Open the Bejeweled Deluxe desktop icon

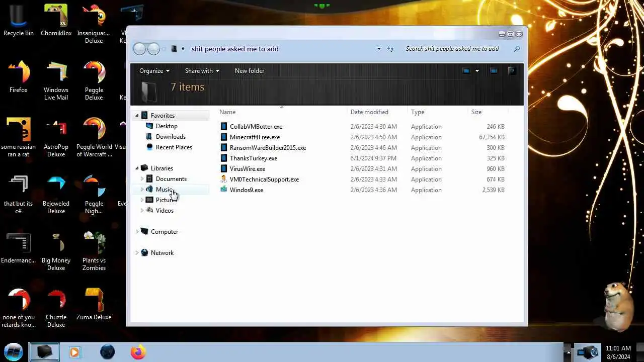[56, 194]
